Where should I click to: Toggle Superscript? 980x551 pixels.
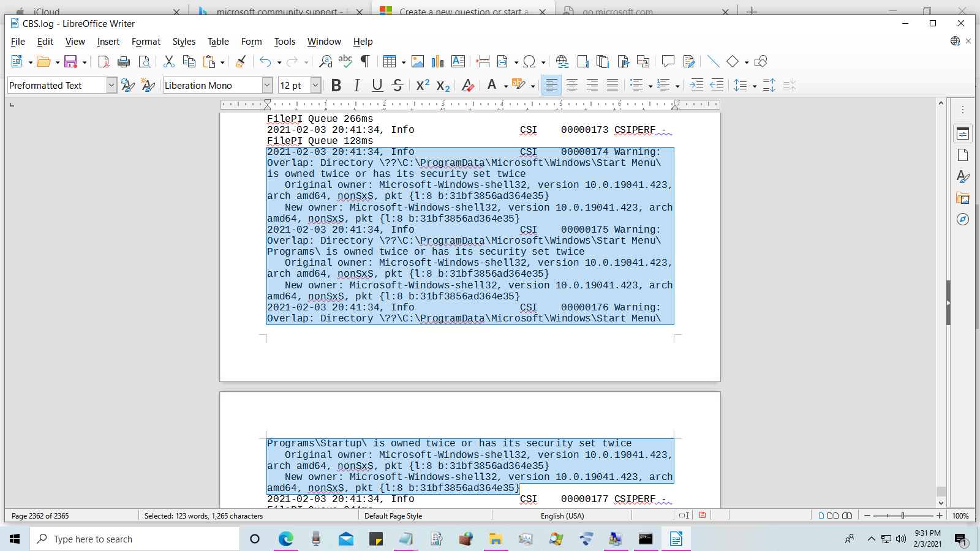tap(423, 86)
